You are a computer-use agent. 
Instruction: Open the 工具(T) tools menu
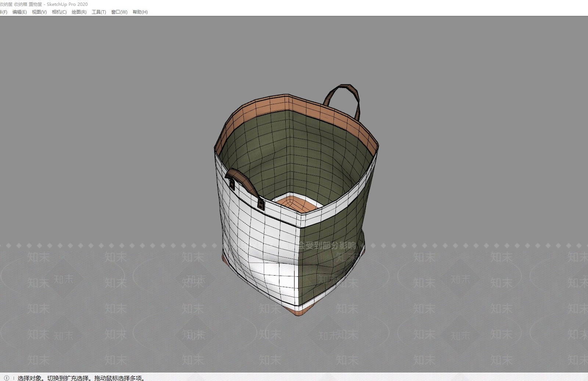click(99, 12)
